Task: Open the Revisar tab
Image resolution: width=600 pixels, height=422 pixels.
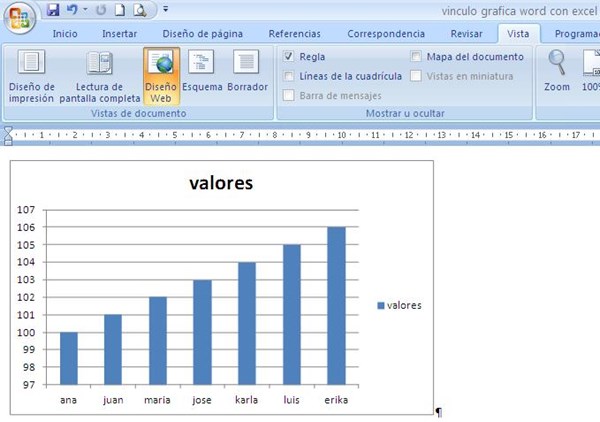Action: tap(466, 34)
